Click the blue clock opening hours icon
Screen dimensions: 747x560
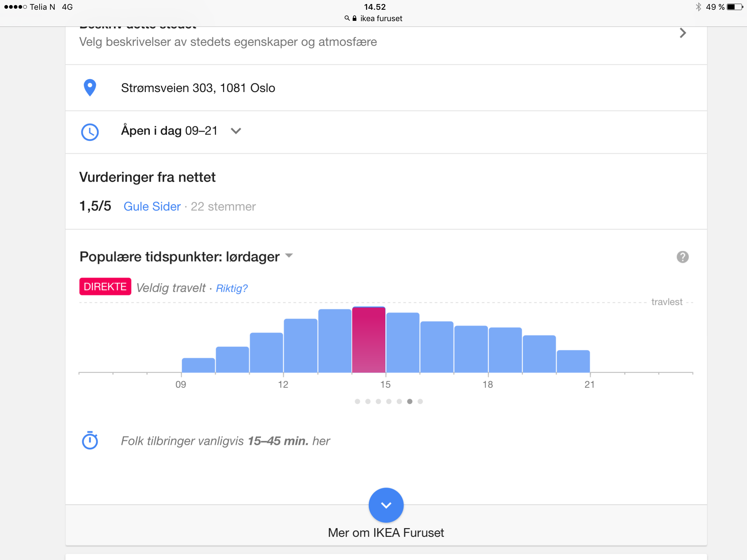tap(90, 132)
